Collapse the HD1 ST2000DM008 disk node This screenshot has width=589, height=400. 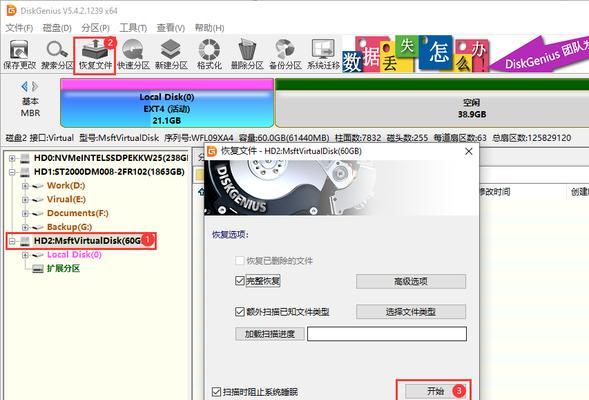(x=12, y=172)
